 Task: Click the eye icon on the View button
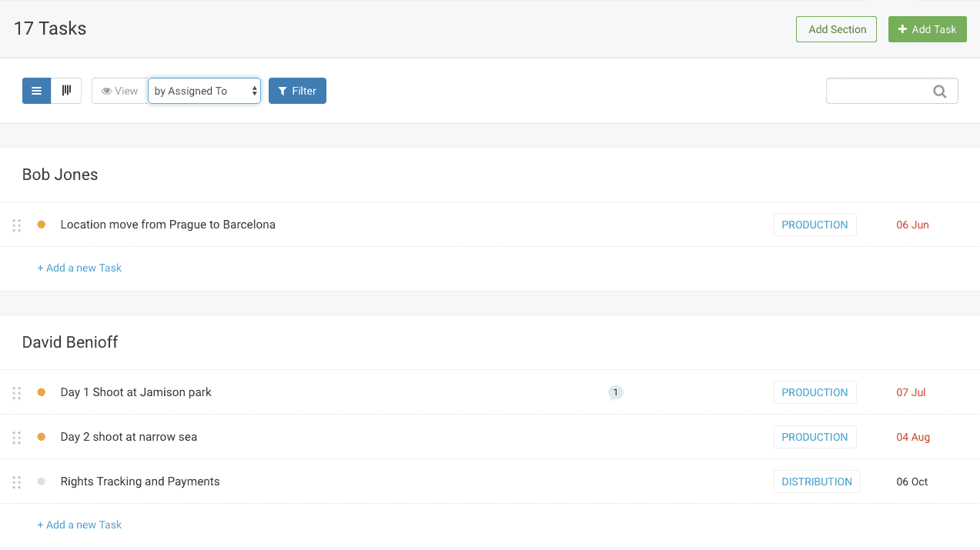click(x=108, y=90)
